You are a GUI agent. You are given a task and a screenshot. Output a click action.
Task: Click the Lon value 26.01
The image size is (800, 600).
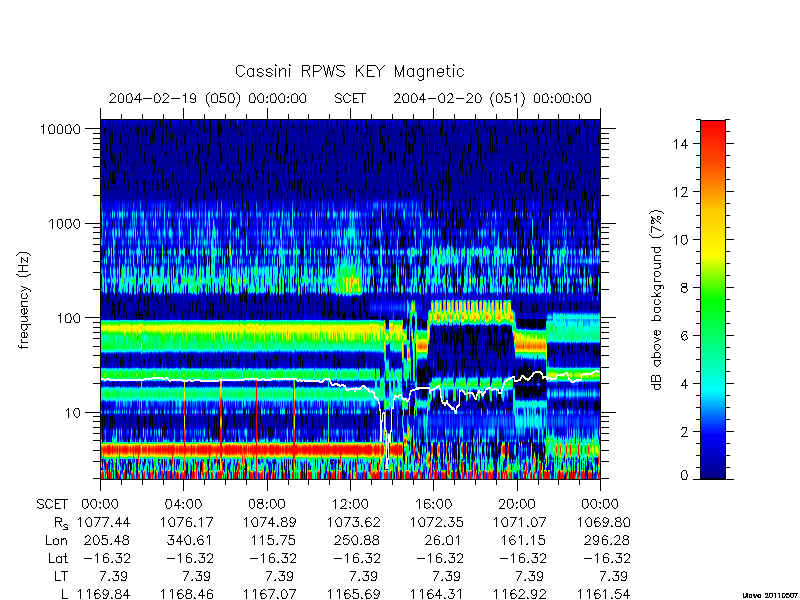pyautogui.click(x=444, y=540)
